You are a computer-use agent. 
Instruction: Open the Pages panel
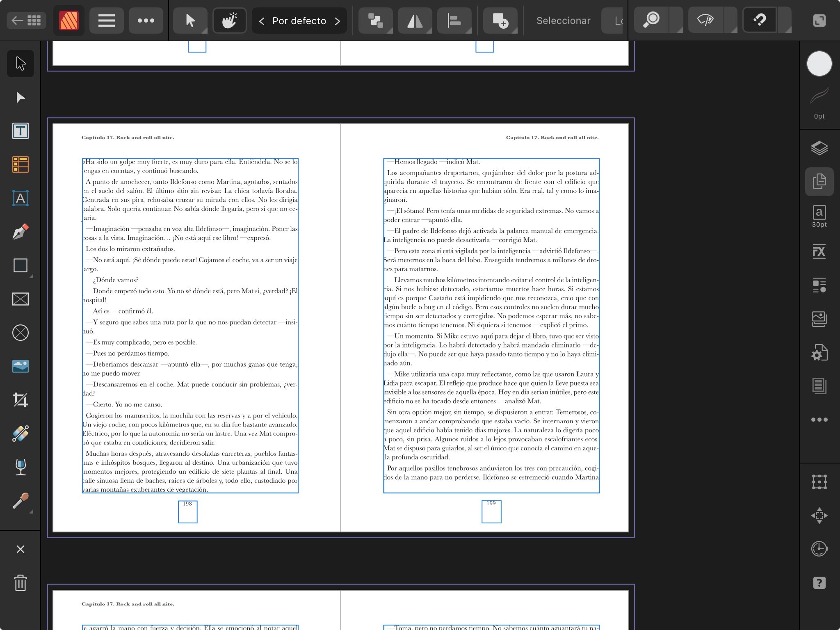click(819, 181)
